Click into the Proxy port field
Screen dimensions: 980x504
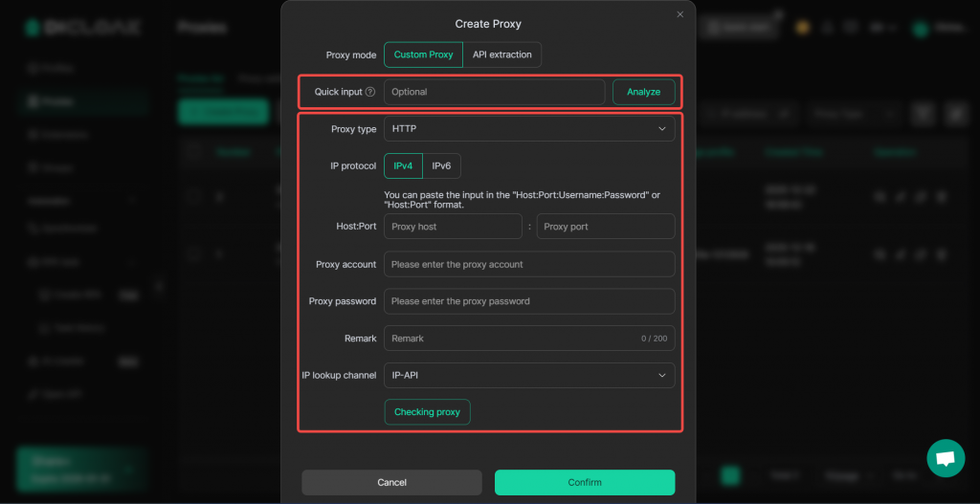(605, 227)
